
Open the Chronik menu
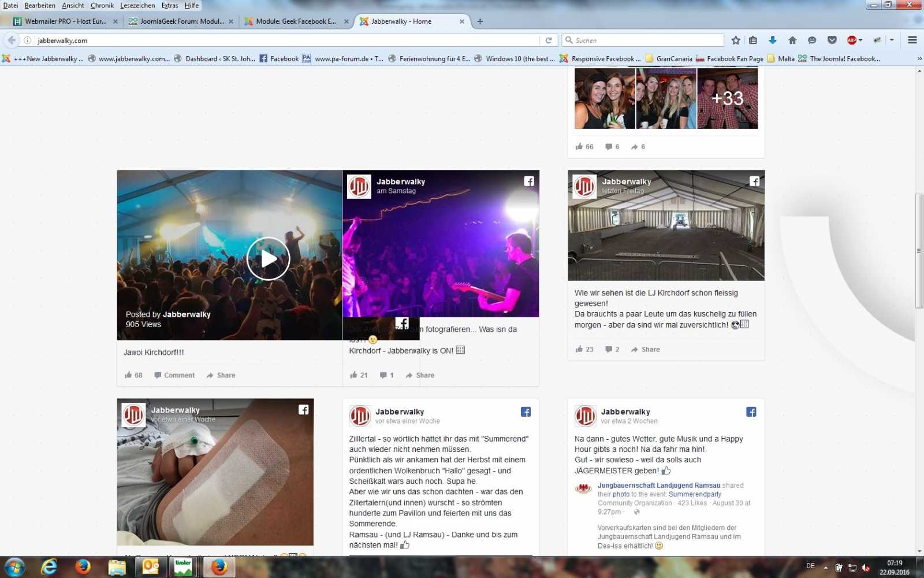(x=102, y=5)
